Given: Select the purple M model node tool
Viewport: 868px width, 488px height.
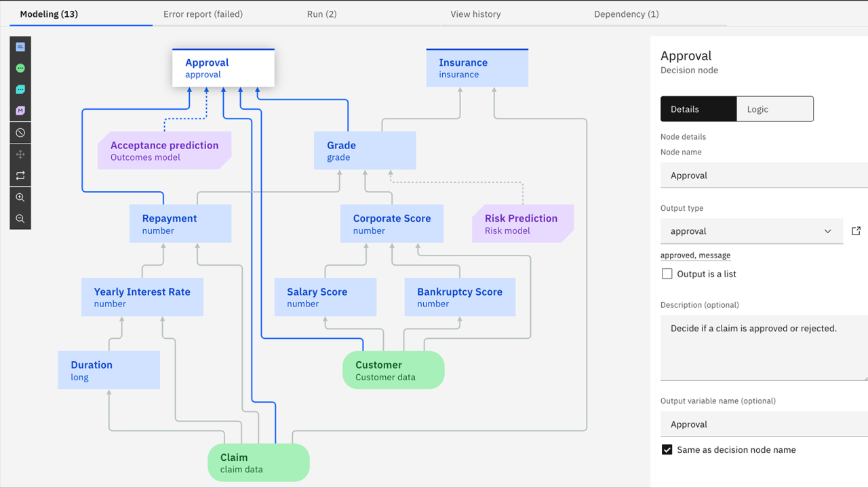Looking at the screenshot, I should (20, 110).
